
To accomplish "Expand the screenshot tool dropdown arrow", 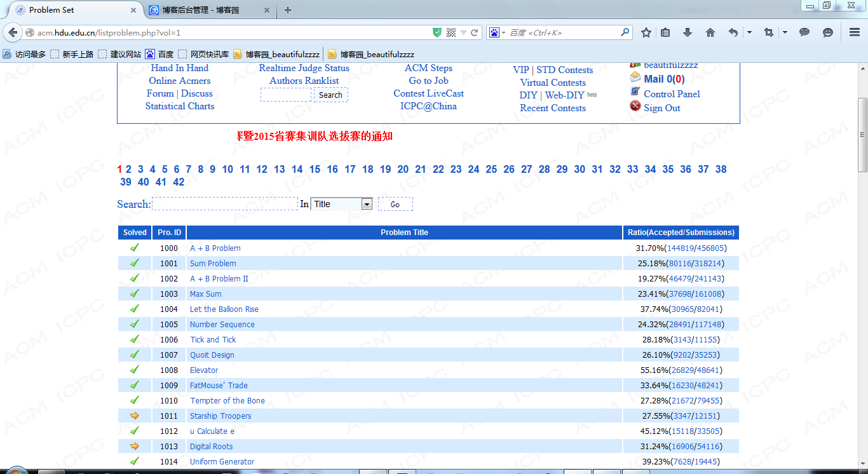I will pos(785,32).
